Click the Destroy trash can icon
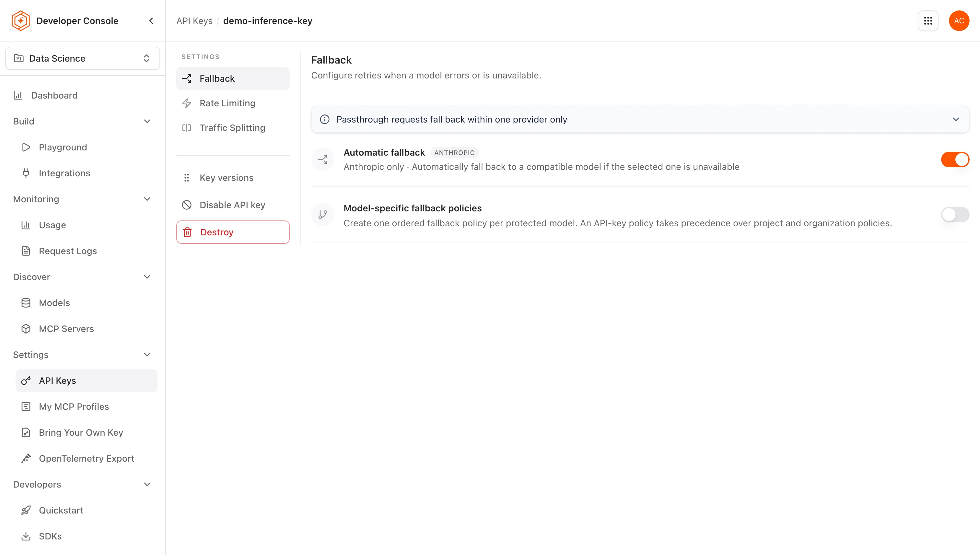 [187, 232]
